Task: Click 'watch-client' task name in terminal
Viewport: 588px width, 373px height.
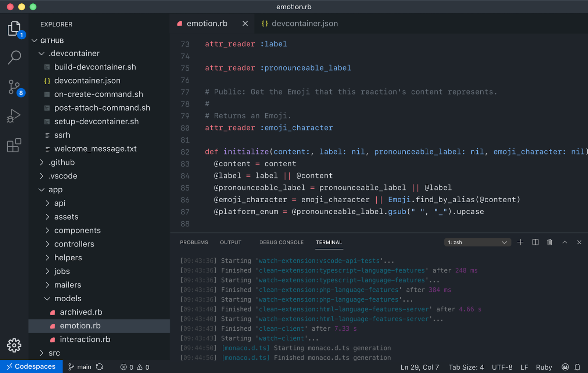Action: tap(282, 338)
